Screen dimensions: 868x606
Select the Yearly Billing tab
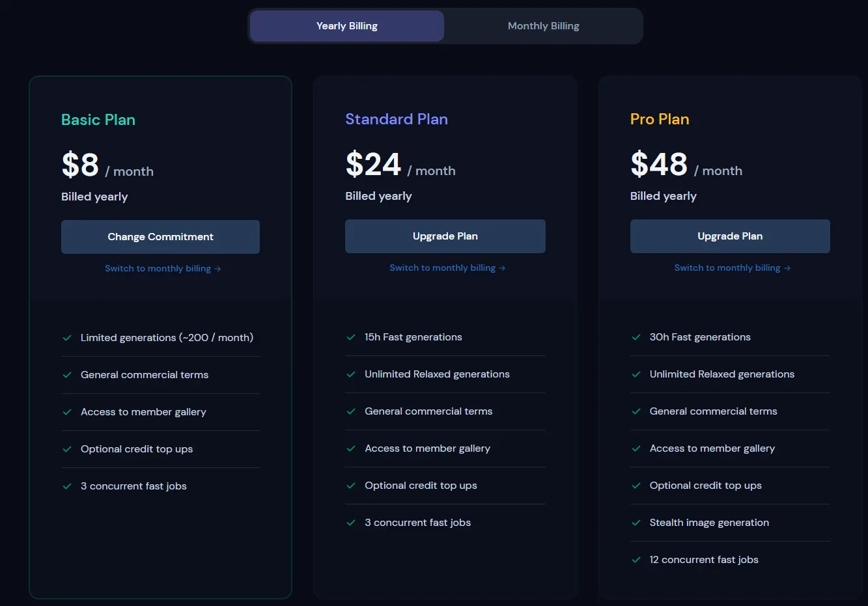point(347,26)
